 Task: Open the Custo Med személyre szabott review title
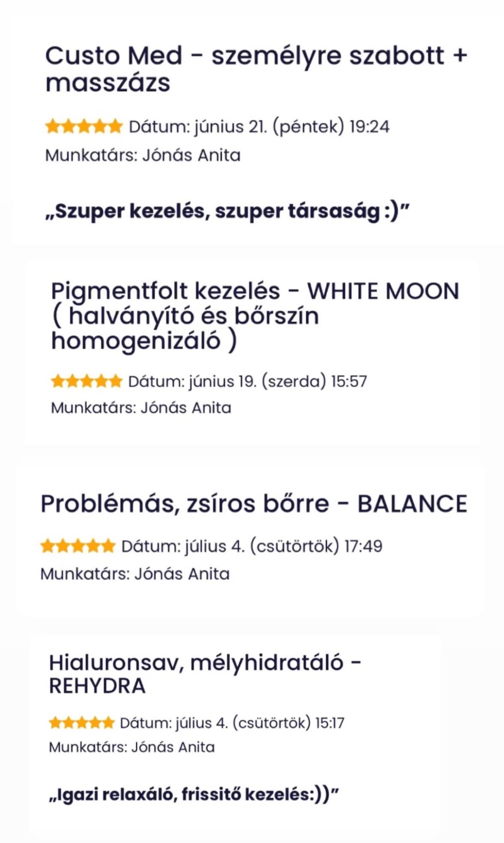tap(256, 69)
